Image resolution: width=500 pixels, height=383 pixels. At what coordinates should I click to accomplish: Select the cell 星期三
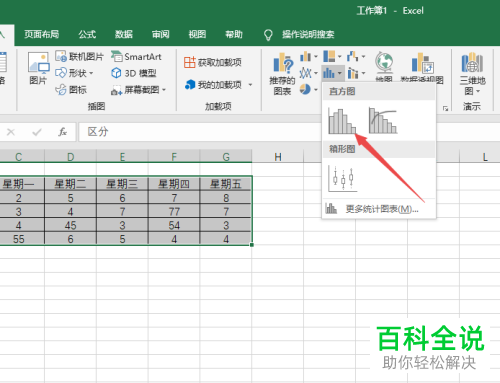[x=122, y=184]
